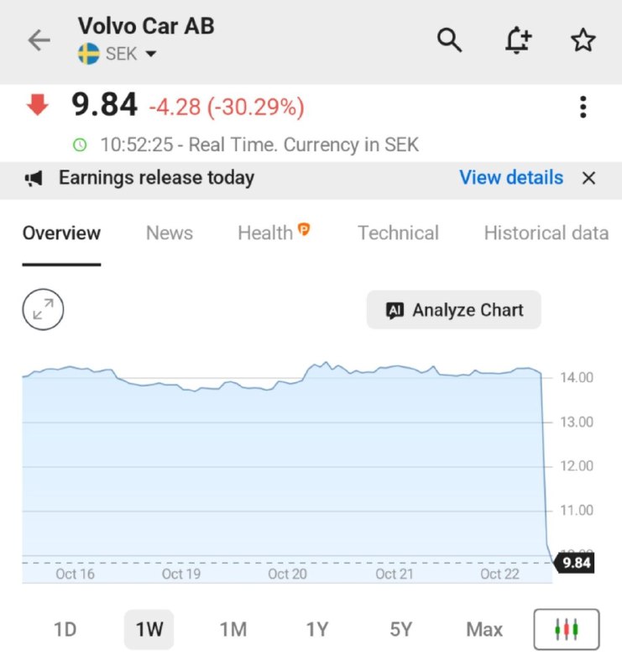622x672 pixels.
Task: Open the three-dot more options menu
Action: coord(583,107)
